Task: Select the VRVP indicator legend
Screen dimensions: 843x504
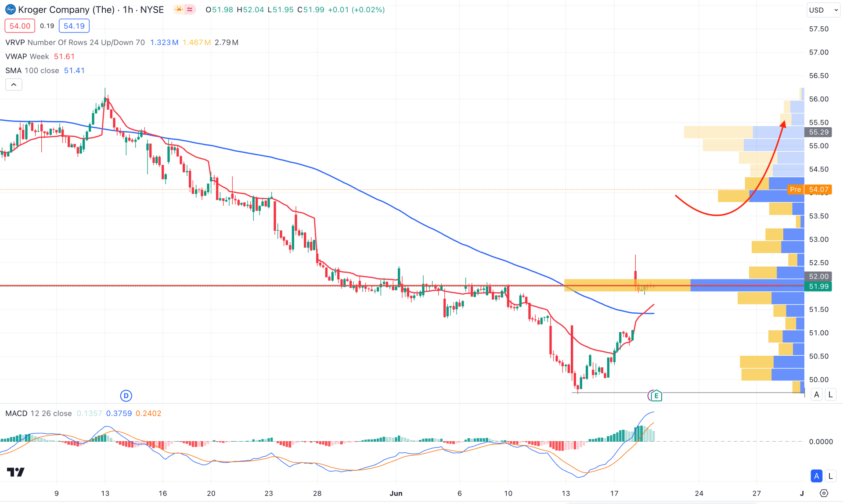Action: 75,42
